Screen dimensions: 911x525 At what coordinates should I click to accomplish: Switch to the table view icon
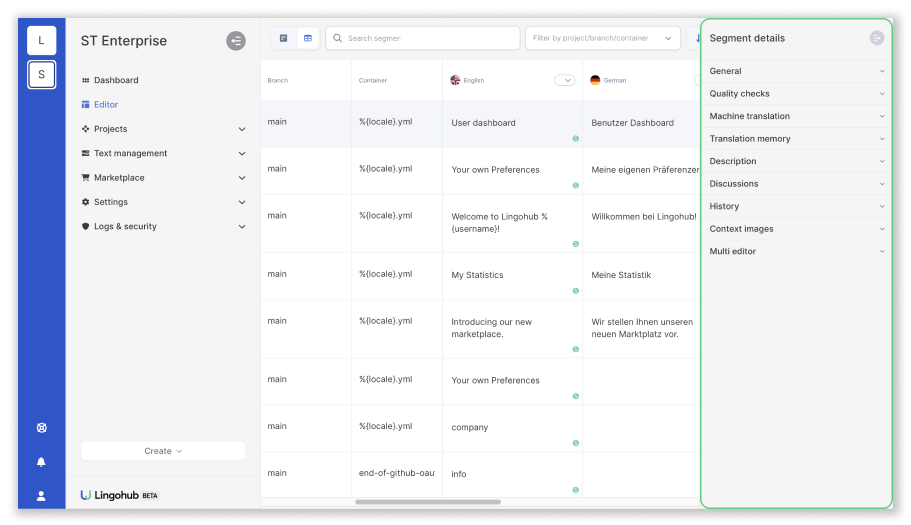tap(308, 38)
